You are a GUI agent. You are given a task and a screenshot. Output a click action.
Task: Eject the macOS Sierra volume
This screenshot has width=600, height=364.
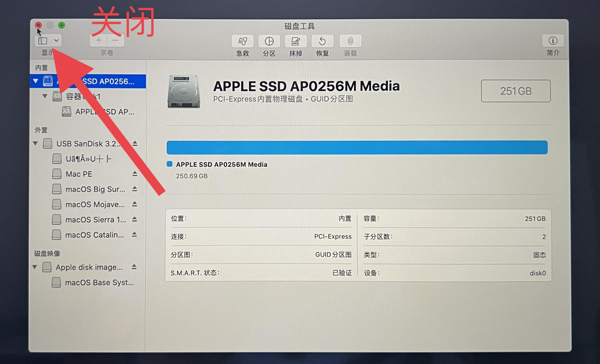(x=134, y=219)
